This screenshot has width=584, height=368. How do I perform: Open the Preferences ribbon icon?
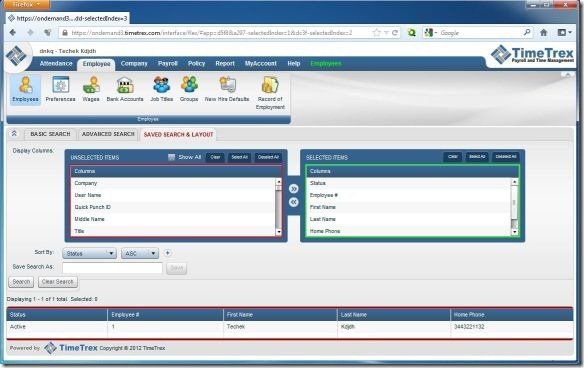point(60,89)
